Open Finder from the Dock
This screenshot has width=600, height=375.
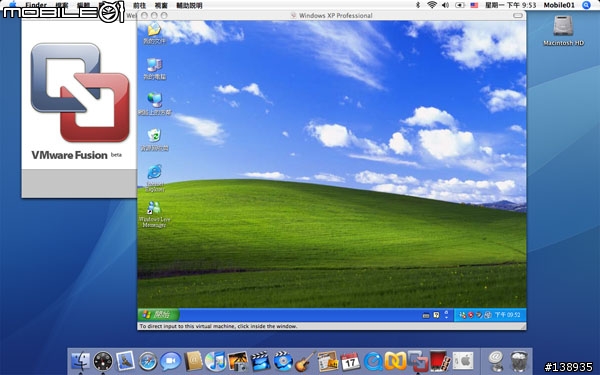[x=80, y=360]
